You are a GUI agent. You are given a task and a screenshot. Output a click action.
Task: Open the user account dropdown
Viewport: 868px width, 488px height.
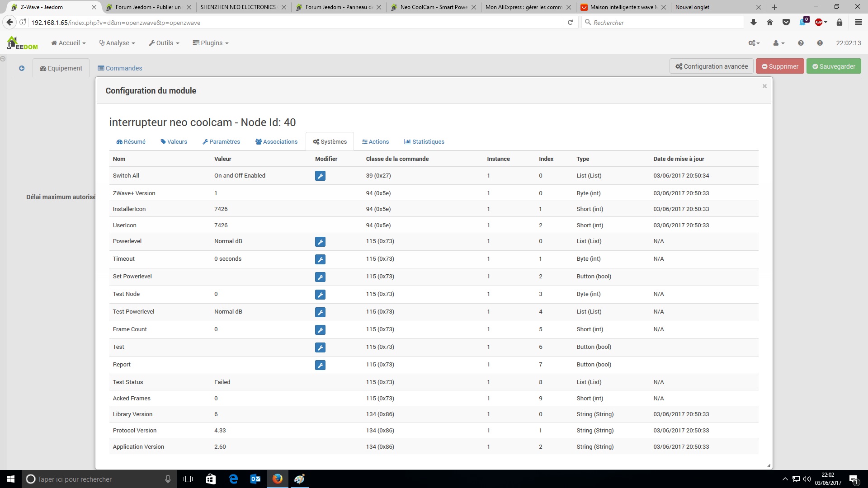[x=778, y=43]
